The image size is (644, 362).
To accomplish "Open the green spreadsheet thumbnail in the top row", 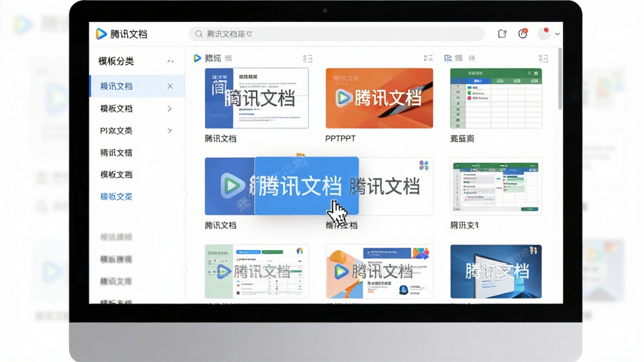I will coord(496,99).
